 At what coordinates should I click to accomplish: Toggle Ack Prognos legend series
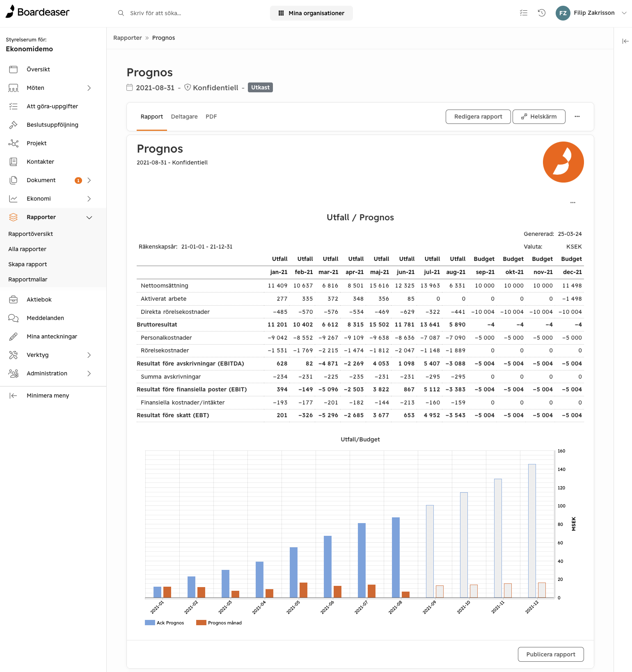coord(165,623)
